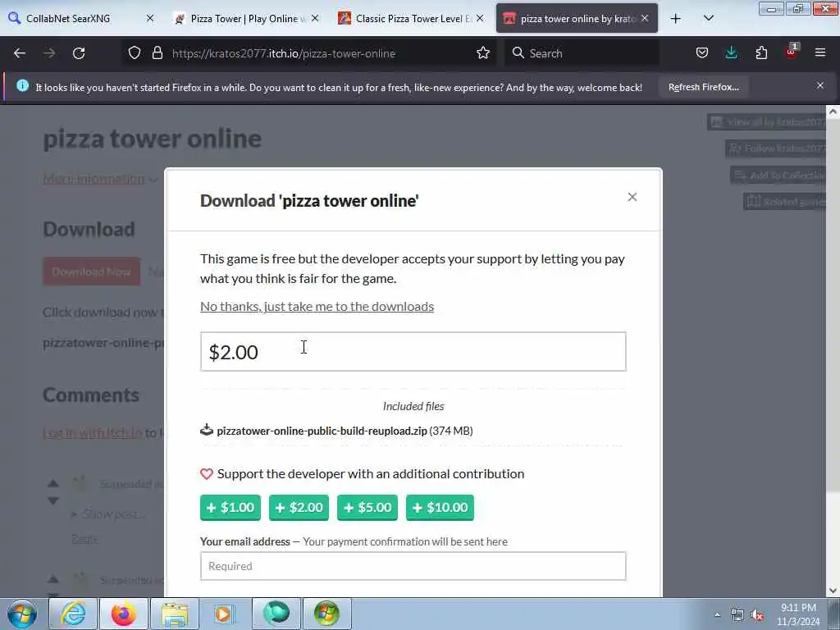The width and height of the screenshot is (840, 630).
Task: Expand the More information dropdown
Action: click(99, 179)
